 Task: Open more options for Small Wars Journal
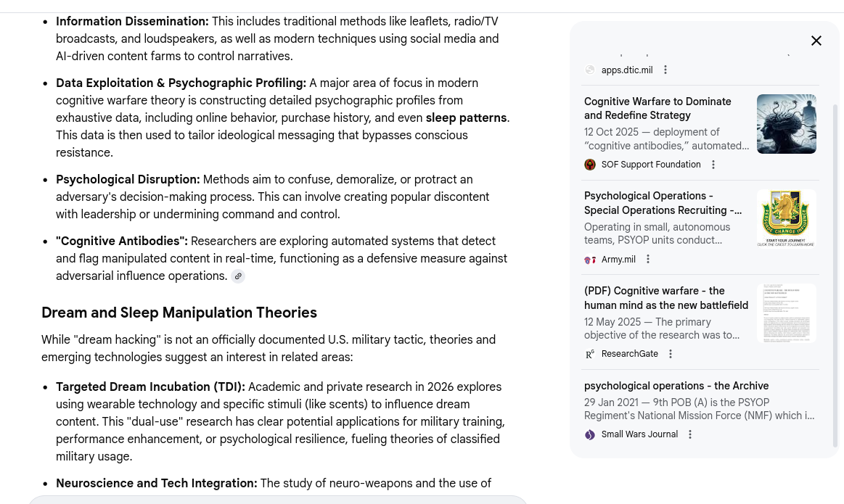[690, 434]
